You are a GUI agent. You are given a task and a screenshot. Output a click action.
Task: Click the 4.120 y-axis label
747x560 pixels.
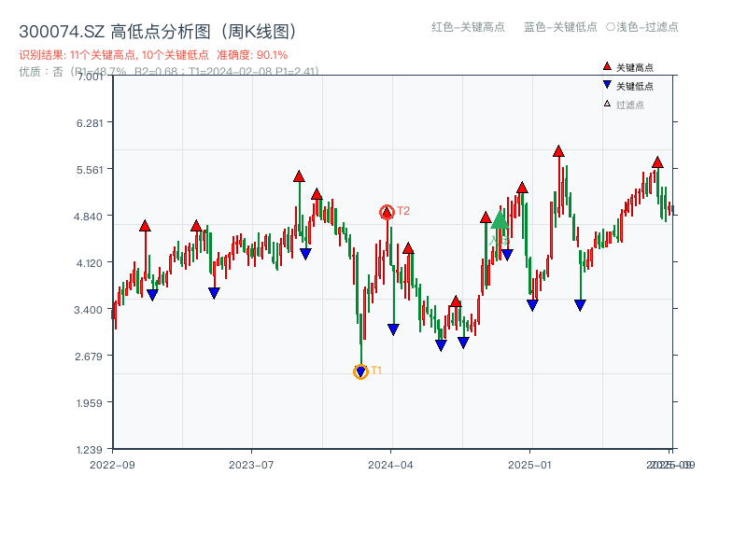click(89, 263)
